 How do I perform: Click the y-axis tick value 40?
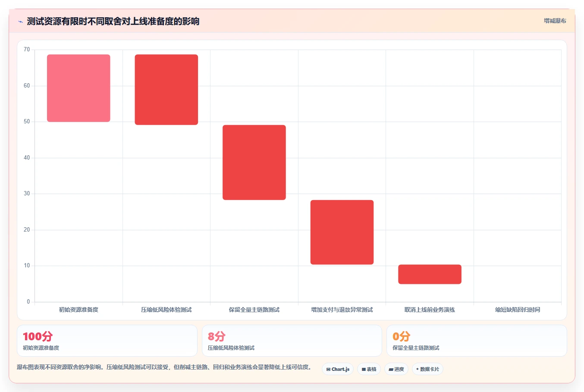pyautogui.click(x=27, y=158)
